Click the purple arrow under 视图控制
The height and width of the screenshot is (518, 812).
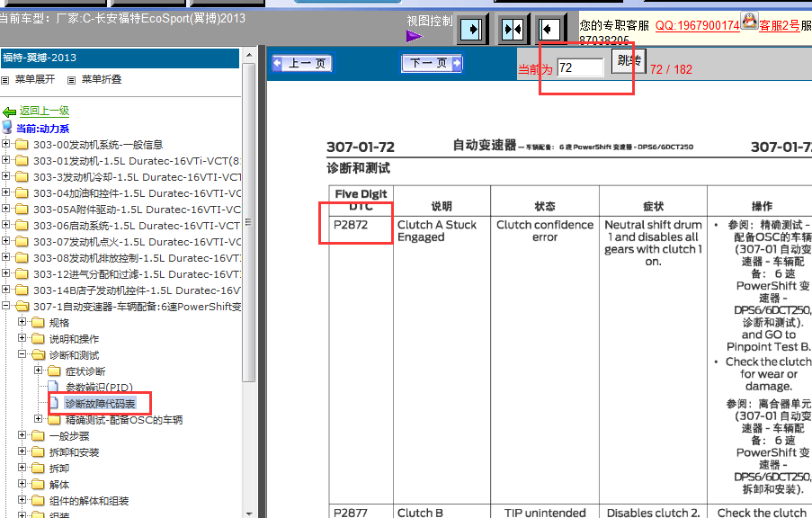[x=415, y=36]
